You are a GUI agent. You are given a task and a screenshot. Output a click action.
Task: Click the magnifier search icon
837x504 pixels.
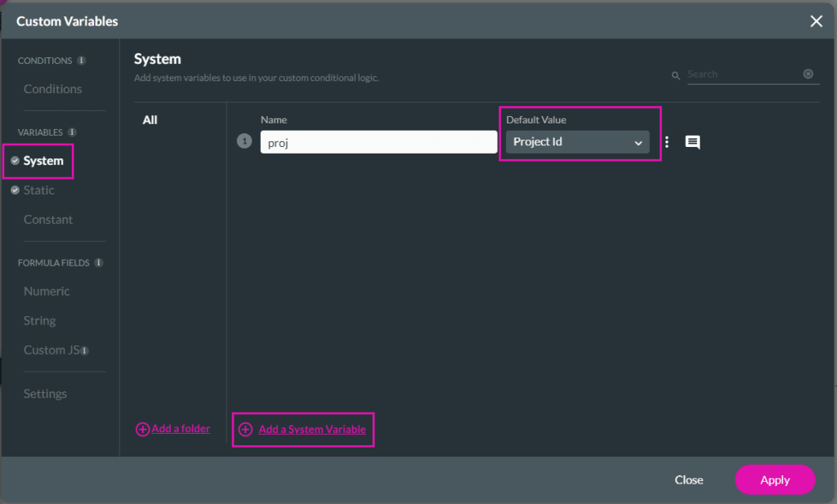tap(676, 75)
